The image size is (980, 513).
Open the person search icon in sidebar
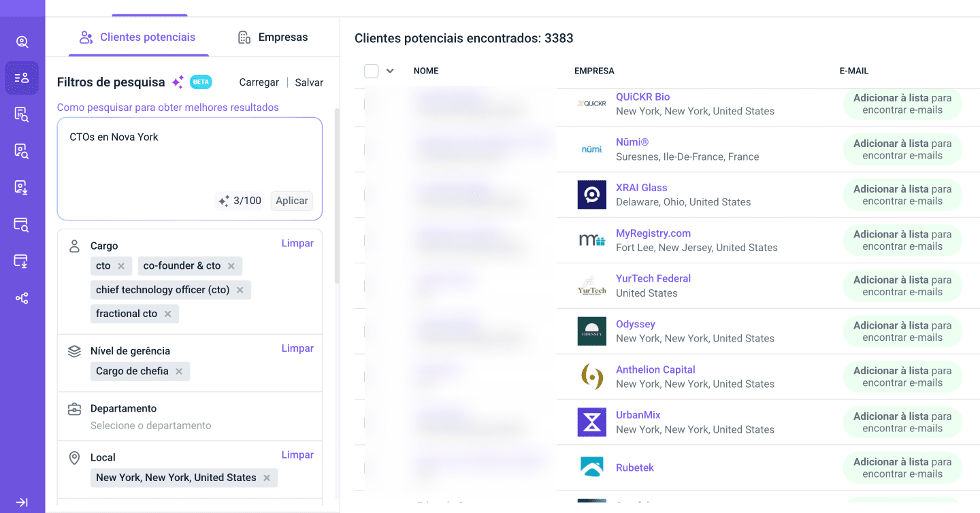point(22,42)
